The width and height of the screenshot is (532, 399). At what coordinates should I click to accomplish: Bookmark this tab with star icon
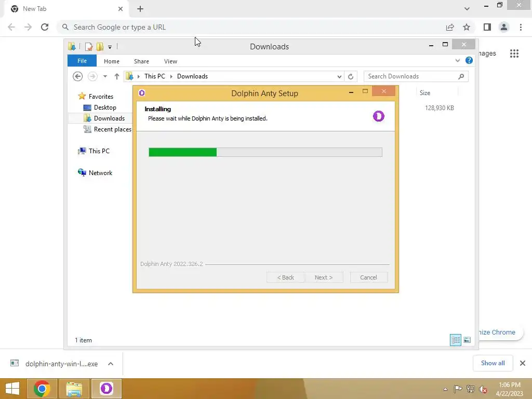click(x=467, y=27)
